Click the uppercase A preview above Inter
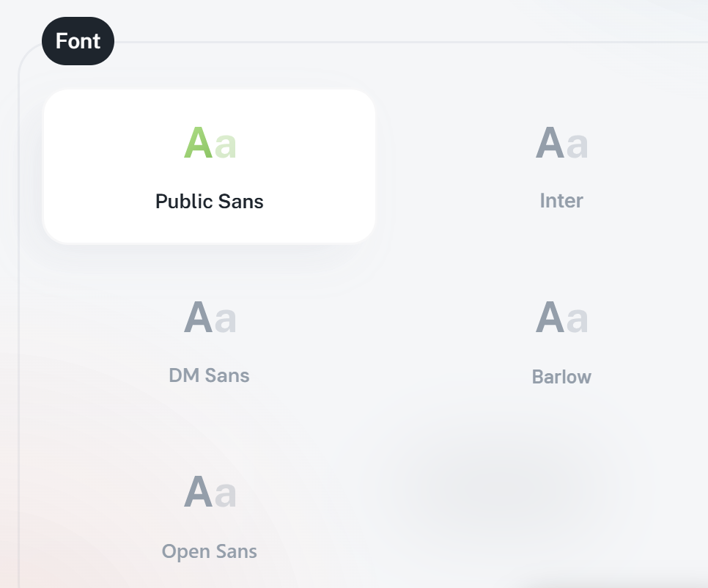This screenshot has height=588, width=708. coord(550,143)
